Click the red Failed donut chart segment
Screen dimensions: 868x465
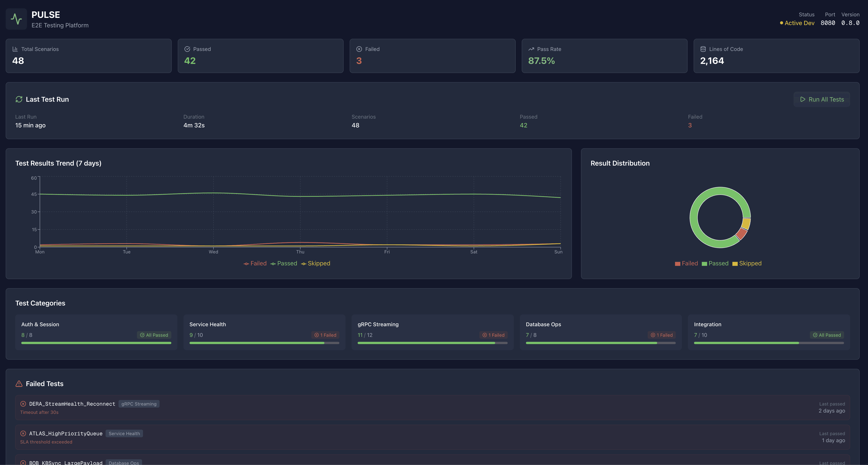click(x=741, y=234)
